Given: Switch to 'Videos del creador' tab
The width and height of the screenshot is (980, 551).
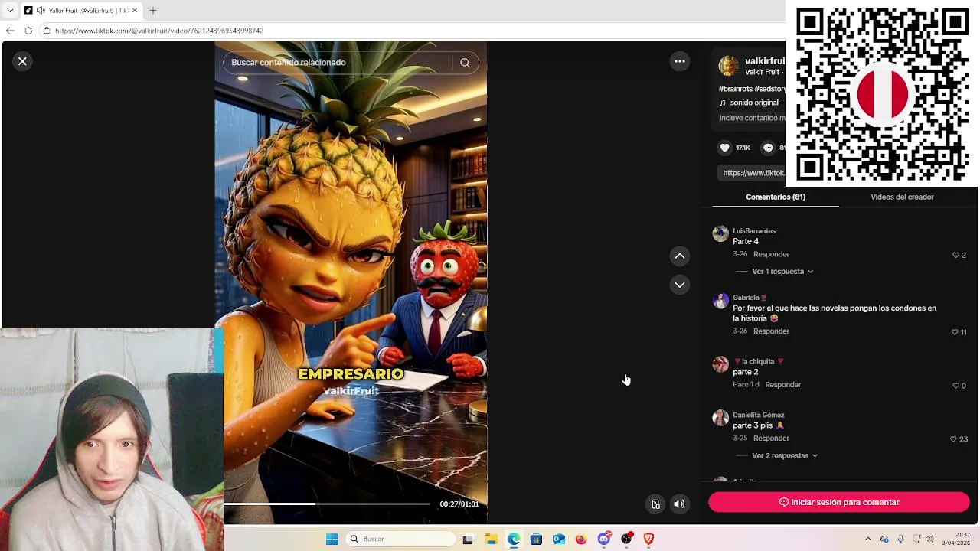Looking at the screenshot, I should pyautogui.click(x=902, y=197).
